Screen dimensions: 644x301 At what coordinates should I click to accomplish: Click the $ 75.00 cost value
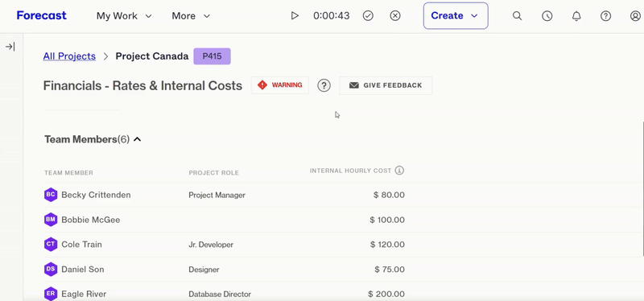tap(390, 270)
